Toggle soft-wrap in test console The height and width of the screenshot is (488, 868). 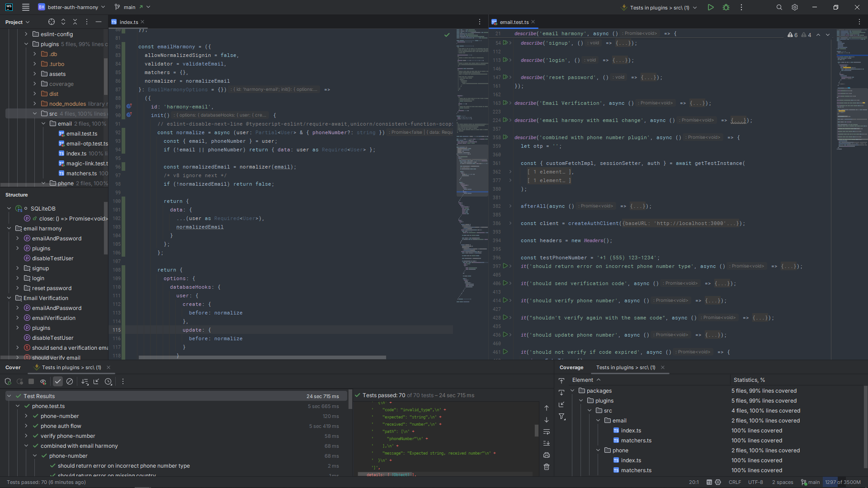tap(546, 432)
